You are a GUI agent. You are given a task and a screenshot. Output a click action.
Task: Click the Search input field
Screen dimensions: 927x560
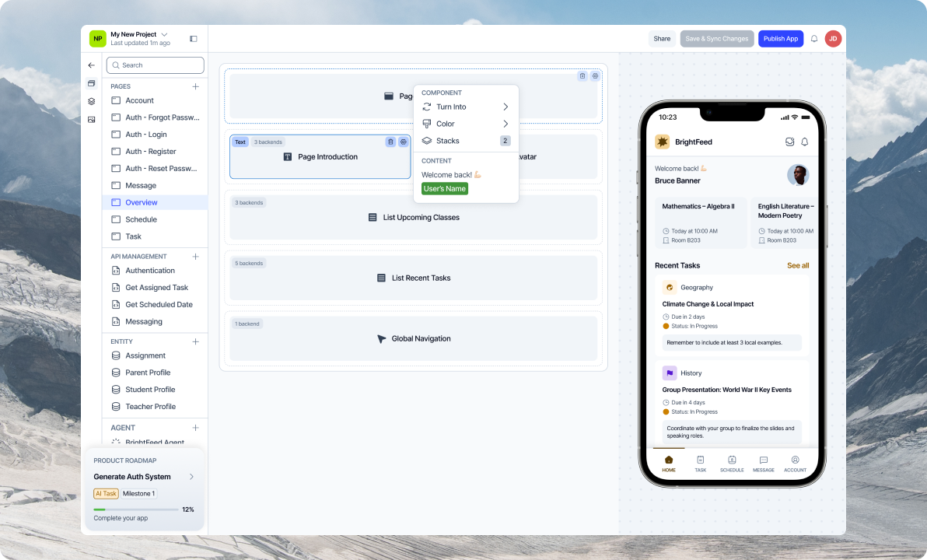(156, 65)
